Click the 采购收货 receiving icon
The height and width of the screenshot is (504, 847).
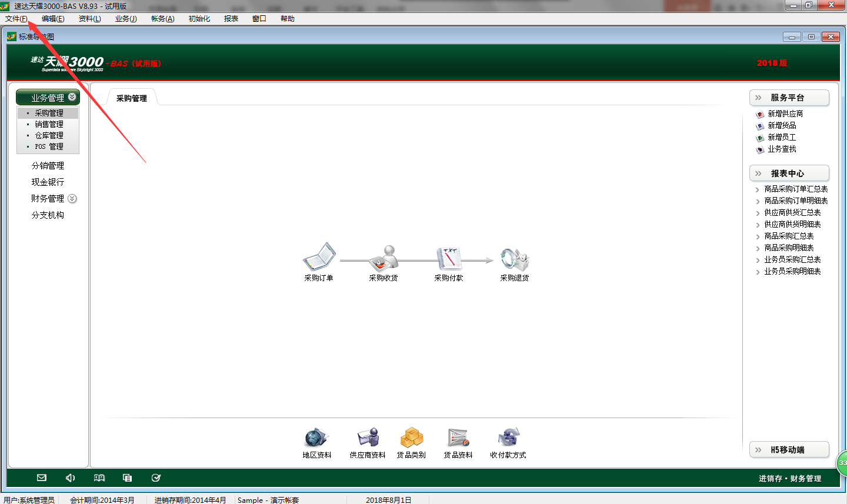384,258
